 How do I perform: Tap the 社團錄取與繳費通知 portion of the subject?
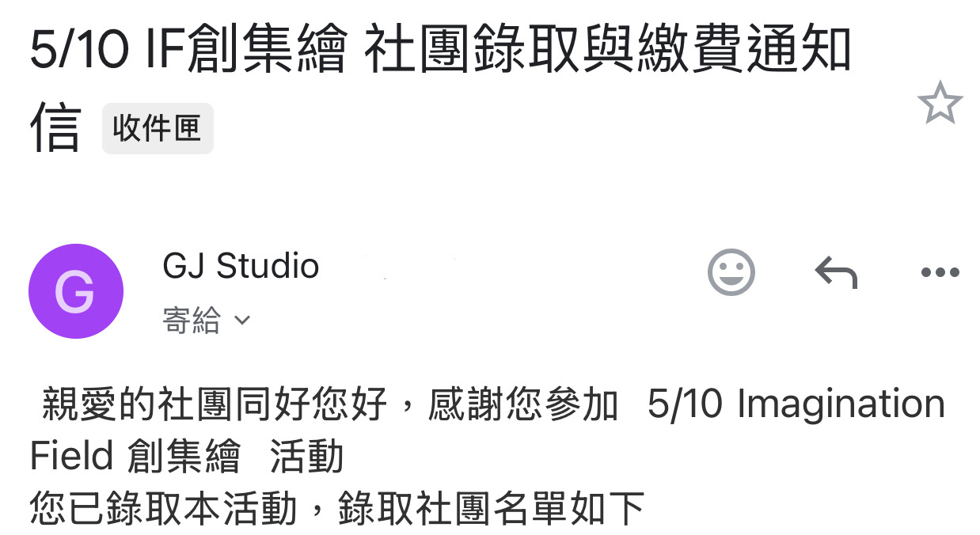(x=608, y=51)
